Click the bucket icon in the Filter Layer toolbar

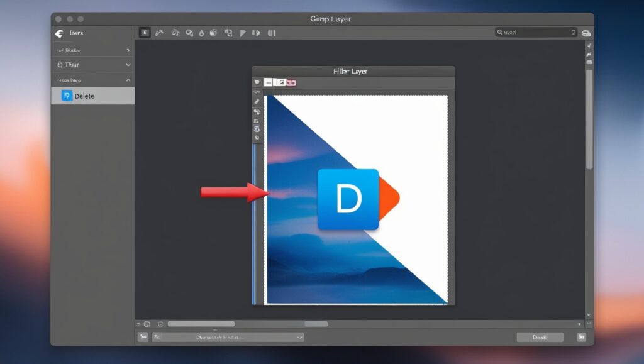(257, 82)
